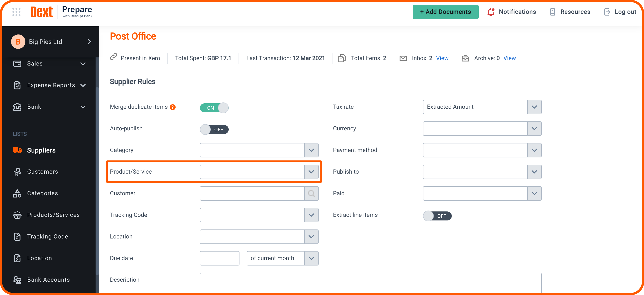This screenshot has width=644, height=295.
Task: Select Suppliers in the Lists menu
Action: click(x=42, y=150)
